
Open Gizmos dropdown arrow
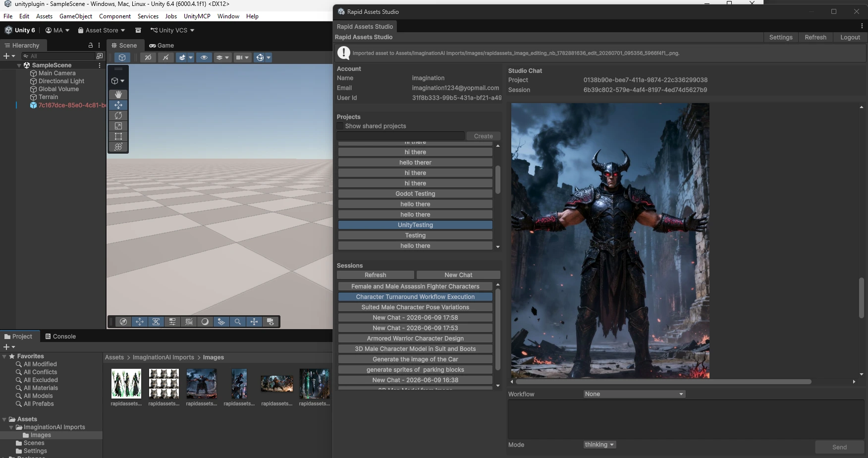[269, 57]
